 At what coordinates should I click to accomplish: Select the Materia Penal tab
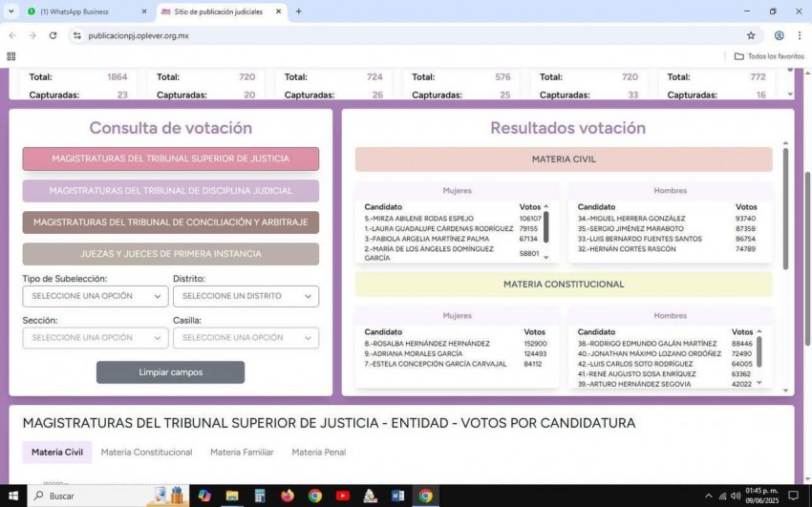point(319,452)
